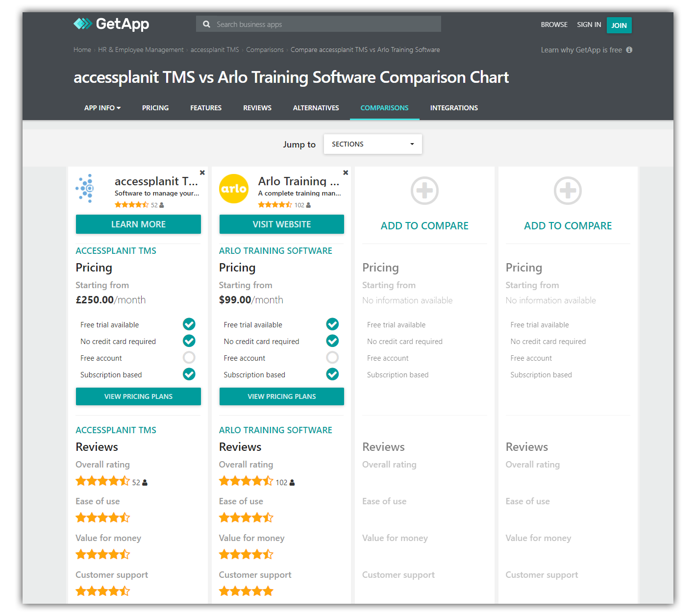Click the accessplanit logo icon
This screenshot has width=696, height=616.
pyautogui.click(x=86, y=188)
